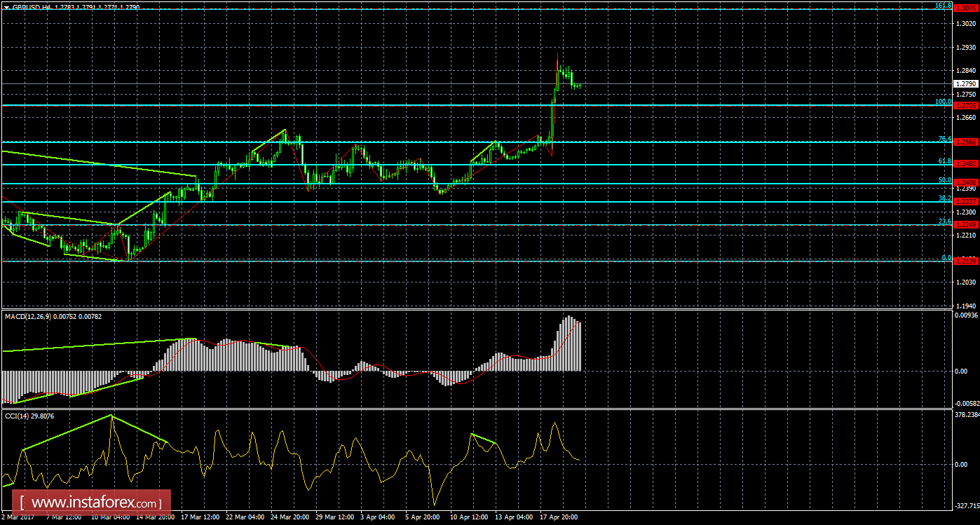Image resolution: width=980 pixels, height=525 pixels.
Task: Select the 17 Apr 20:00 date label
Action: point(557,517)
